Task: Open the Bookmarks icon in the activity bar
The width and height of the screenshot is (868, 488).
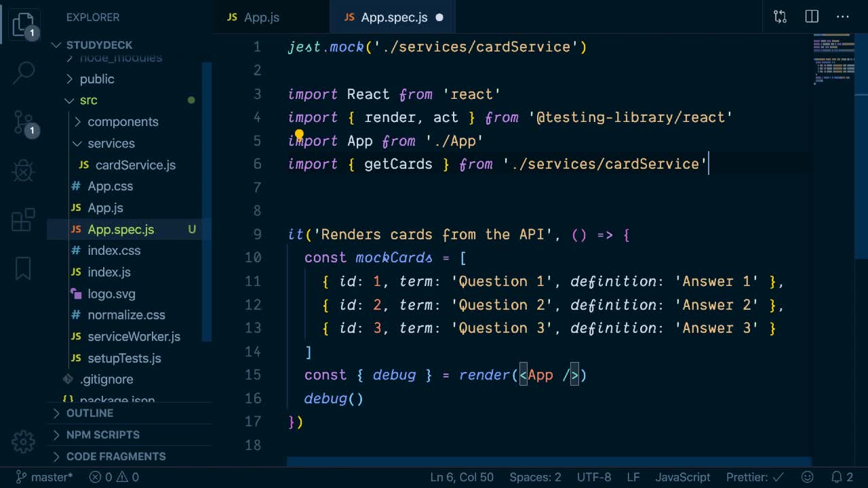Action: click(x=23, y=268)
